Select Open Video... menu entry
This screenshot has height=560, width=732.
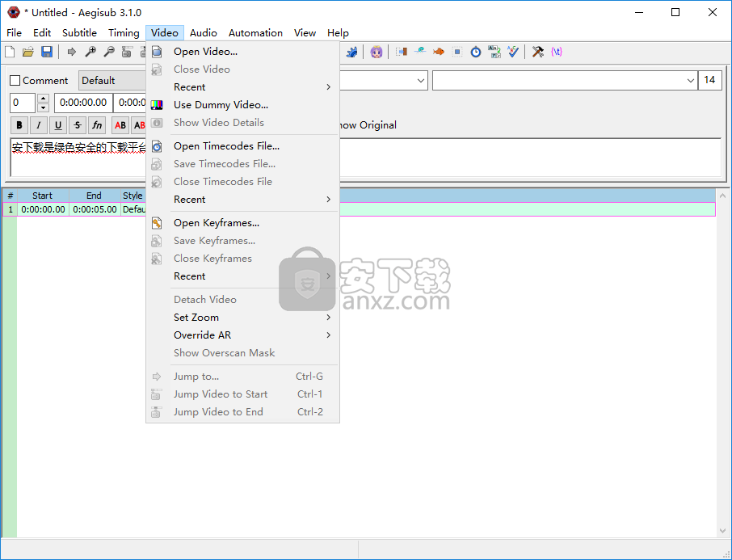pos(242,52)
